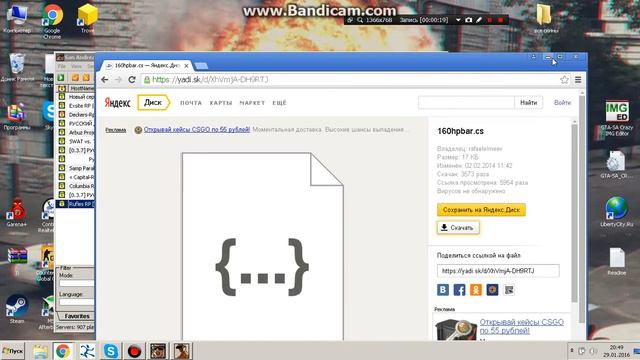640x360 pixels.
Task: Click the Пуск start button
Action: [13, 351]
